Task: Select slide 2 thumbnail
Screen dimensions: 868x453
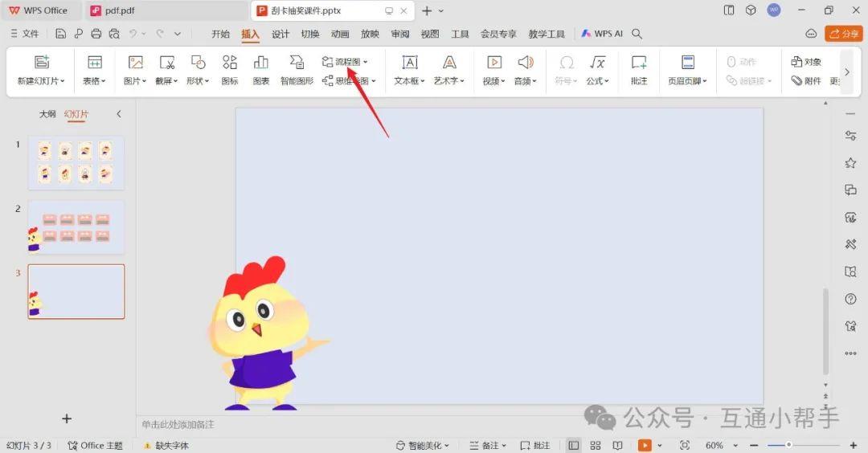Action: (76, 227)
